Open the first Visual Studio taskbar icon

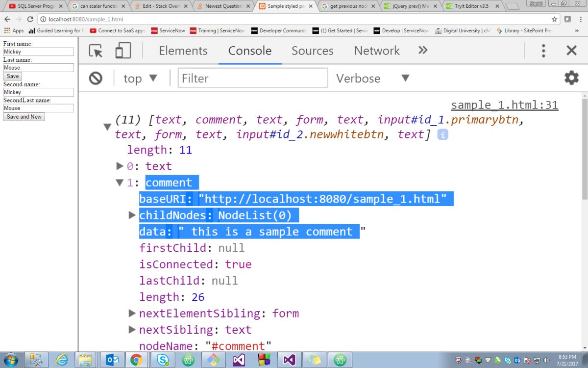(238, 360)
